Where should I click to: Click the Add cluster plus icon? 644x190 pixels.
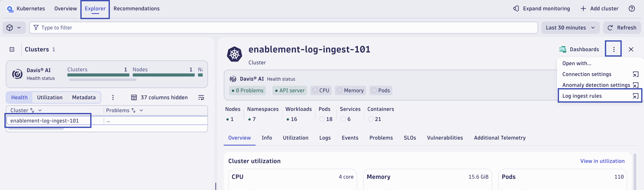click(x=583, y=9)
